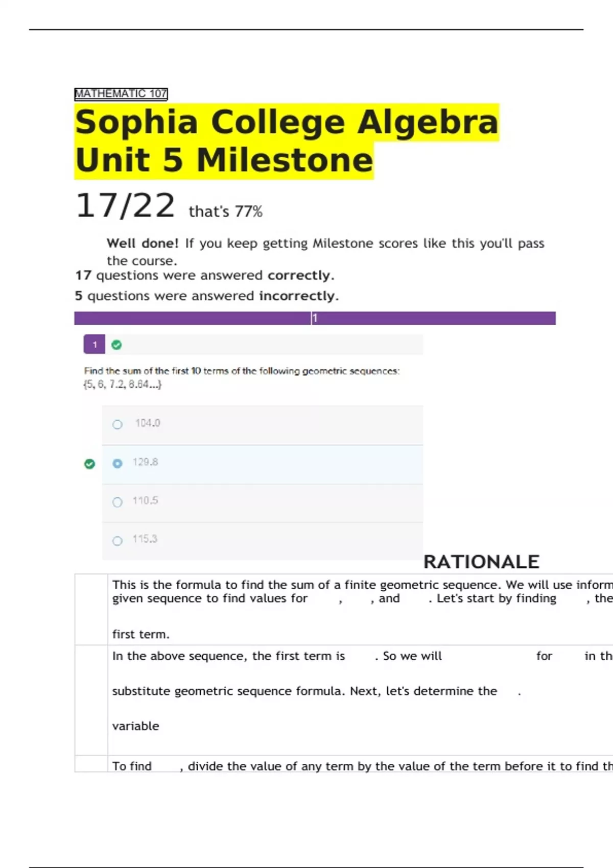Screen dimensions: 613x868
Task: Click the green checkmark left of 129.8
Action: (89, 464)
